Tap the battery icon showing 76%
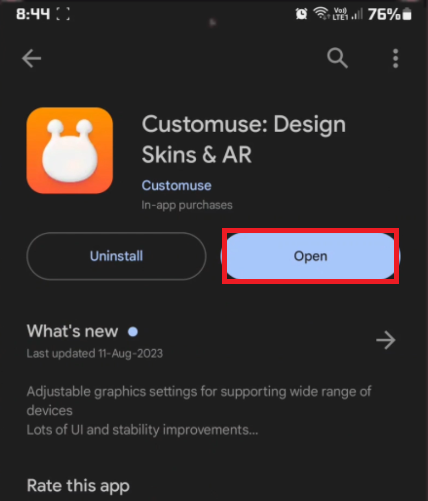Viewport: 428px width, 501px height. tap(407, 14)
